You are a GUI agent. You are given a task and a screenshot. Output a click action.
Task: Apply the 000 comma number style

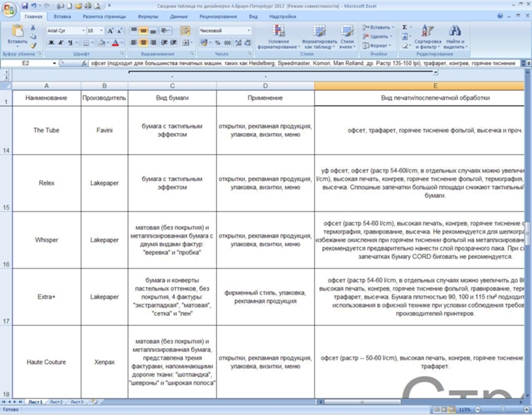coord(227,43)
